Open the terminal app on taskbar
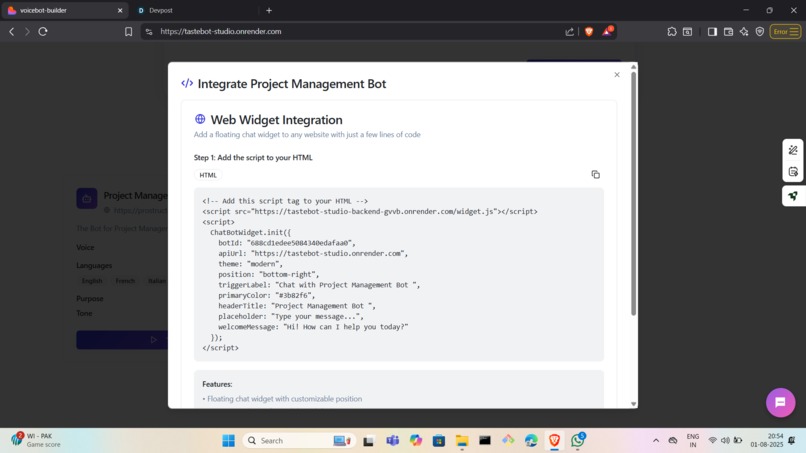Image resolution: width=806 pixels, height=453 pixels. 485,441
